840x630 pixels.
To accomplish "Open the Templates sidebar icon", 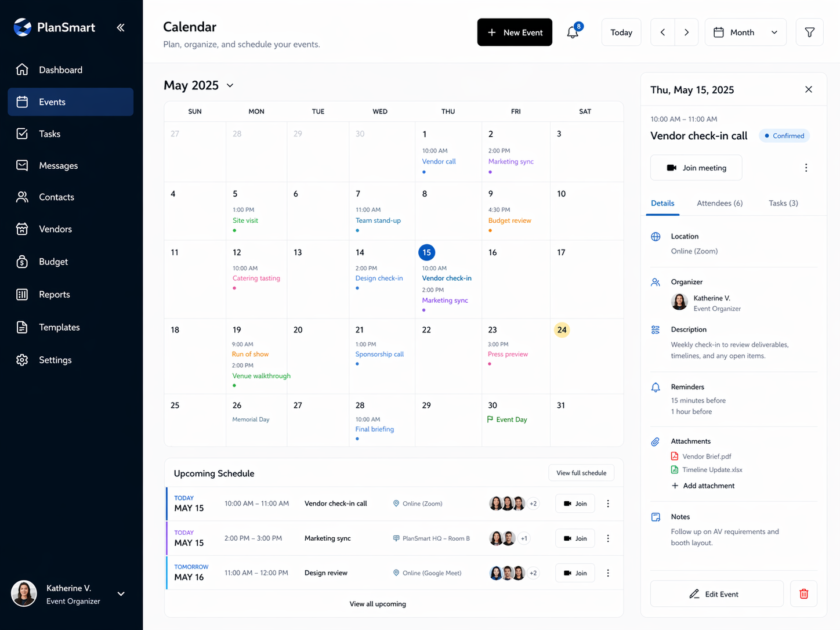I will pyautogui.click(x=21, y=327).
